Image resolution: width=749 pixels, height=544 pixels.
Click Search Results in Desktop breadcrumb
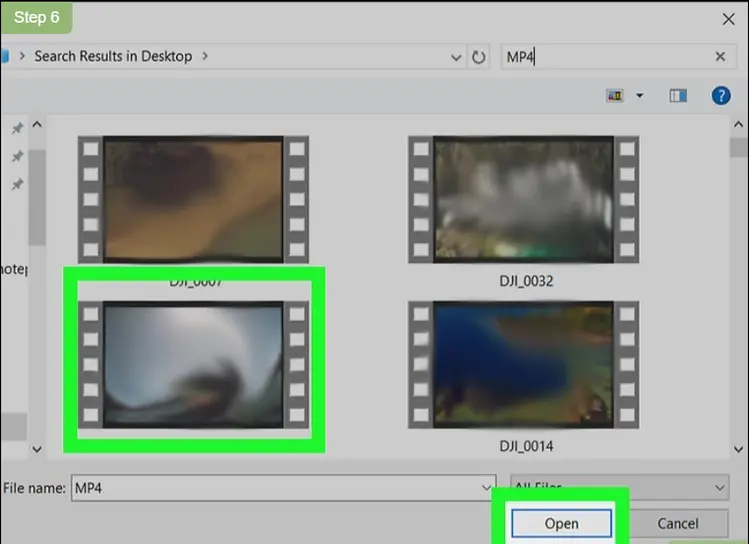coord(113,56)
